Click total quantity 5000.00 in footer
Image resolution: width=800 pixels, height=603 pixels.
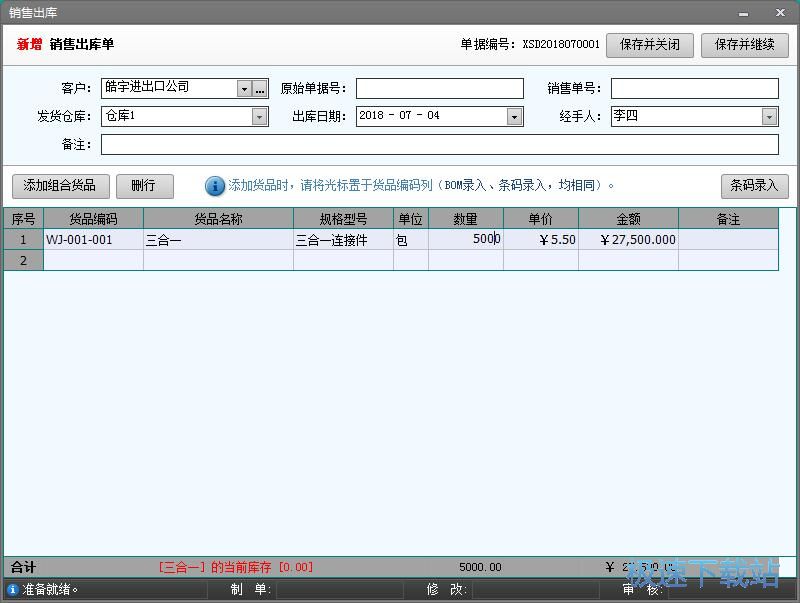point(480,567)
